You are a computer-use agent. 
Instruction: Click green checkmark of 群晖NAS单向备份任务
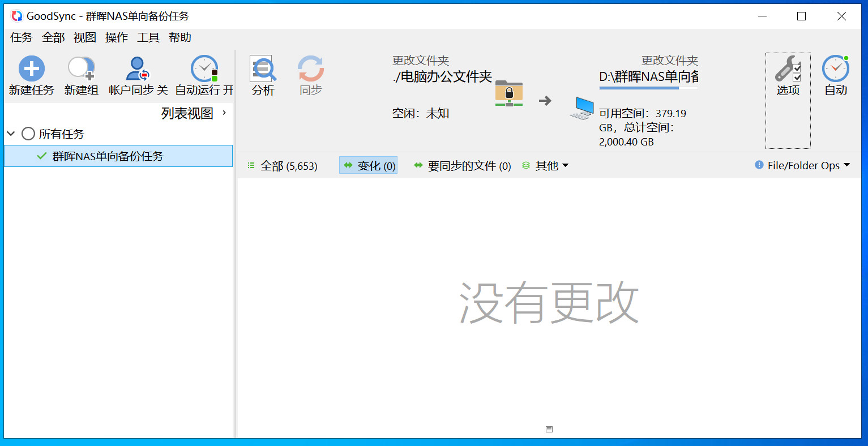[x=41, y=156]
